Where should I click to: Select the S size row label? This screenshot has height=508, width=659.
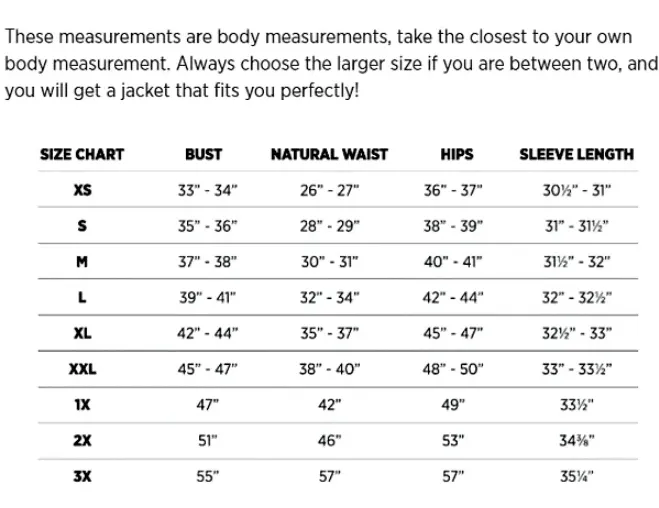[82, 225]
